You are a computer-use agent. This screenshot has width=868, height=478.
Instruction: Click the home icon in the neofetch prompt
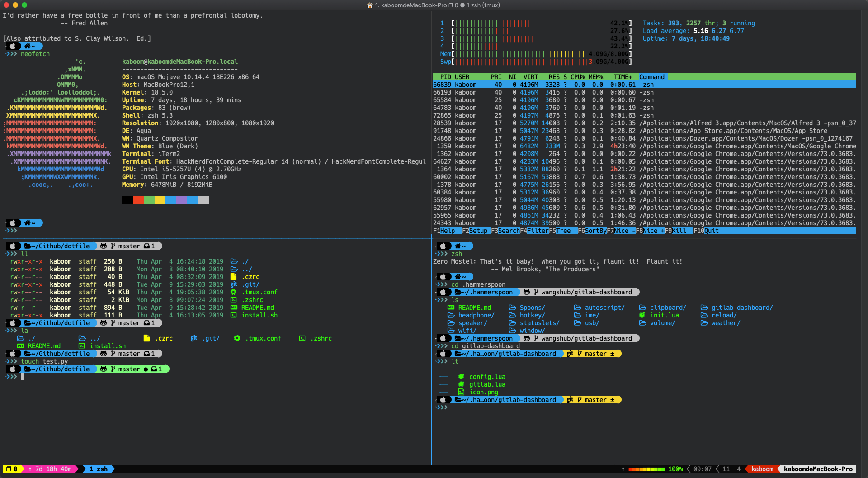[28, 46]
